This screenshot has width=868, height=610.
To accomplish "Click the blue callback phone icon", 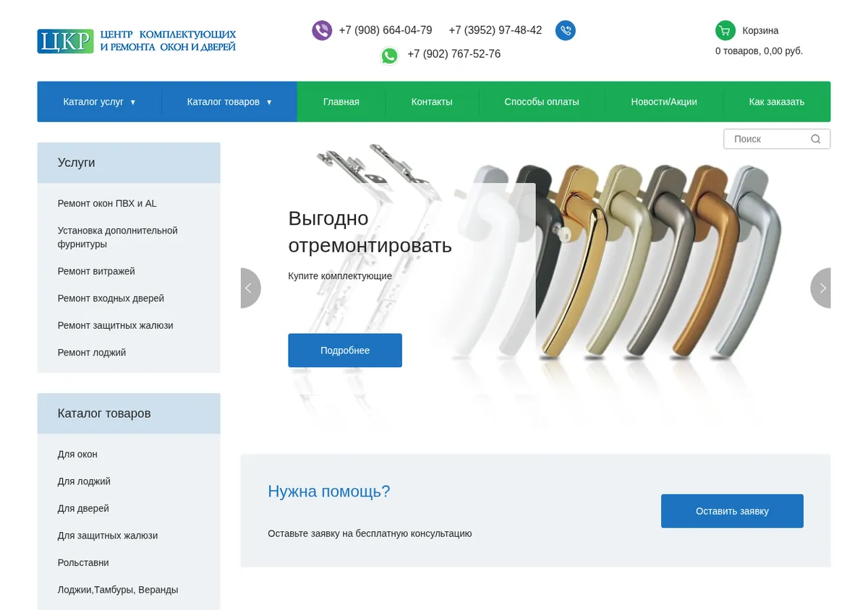I will click(x=566, y=30).
